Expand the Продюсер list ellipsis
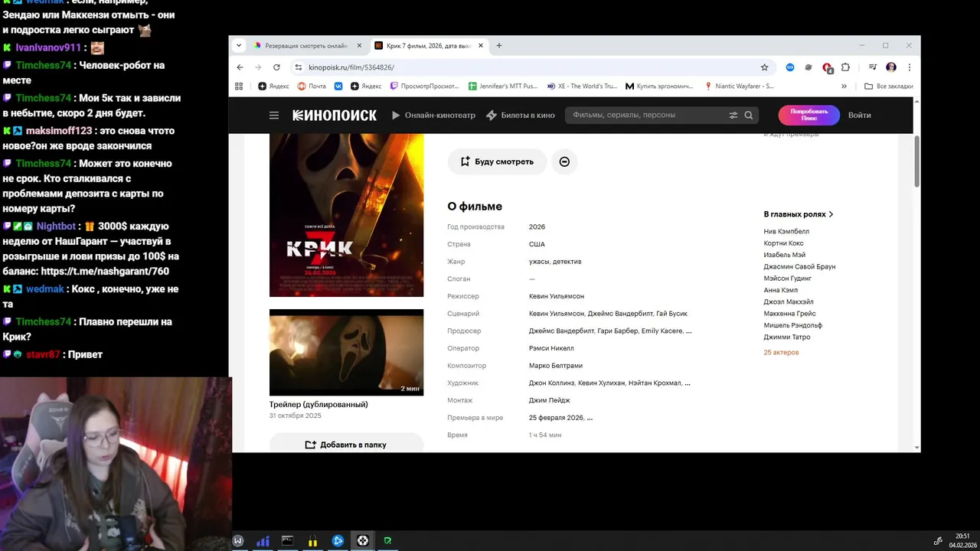The width and height of the screenshot is (980, 551). (x=689, y=331)
